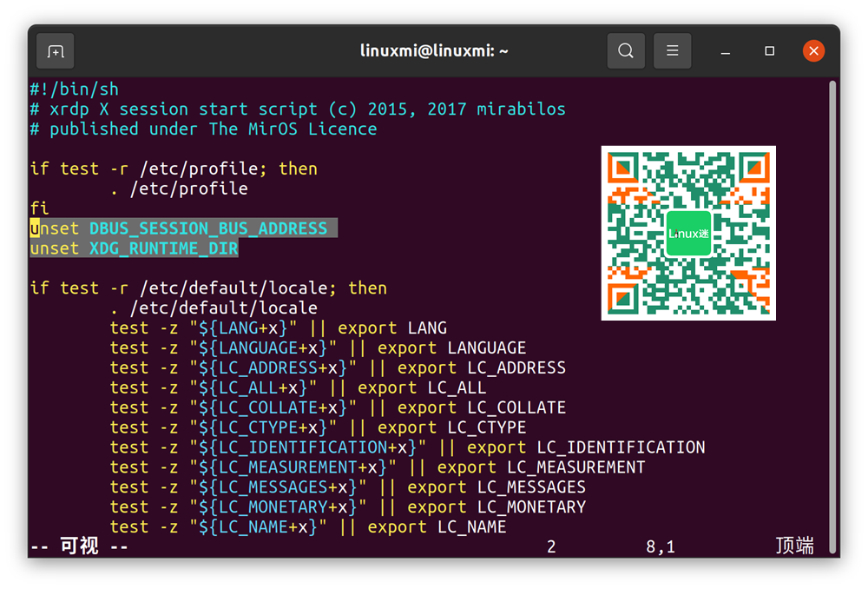Click the '. /etc/default/locale' line
868x589 pixels.
(x=214, y=308)
